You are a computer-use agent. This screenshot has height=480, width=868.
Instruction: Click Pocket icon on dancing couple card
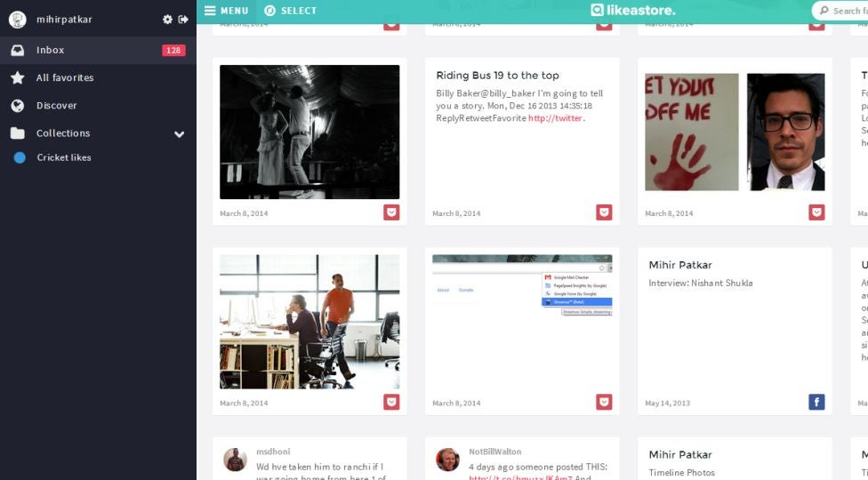pyautogui.click(x=391, y=212)
